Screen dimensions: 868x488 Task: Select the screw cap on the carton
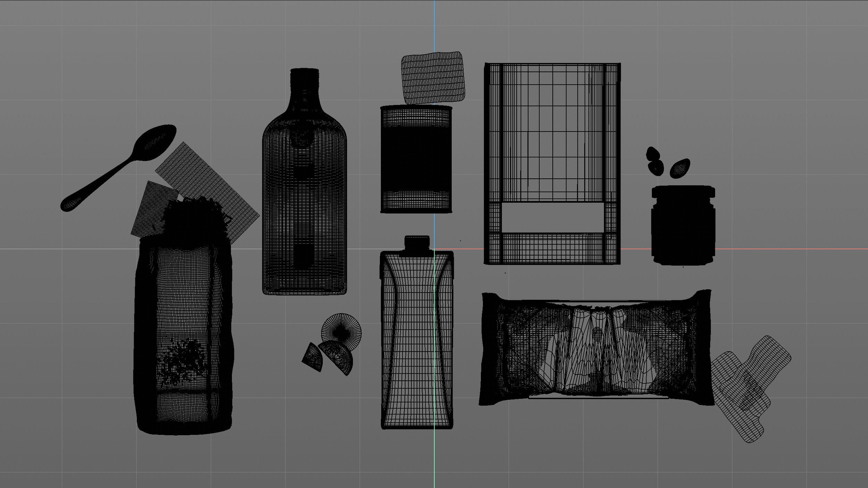[x=417, y=243]
